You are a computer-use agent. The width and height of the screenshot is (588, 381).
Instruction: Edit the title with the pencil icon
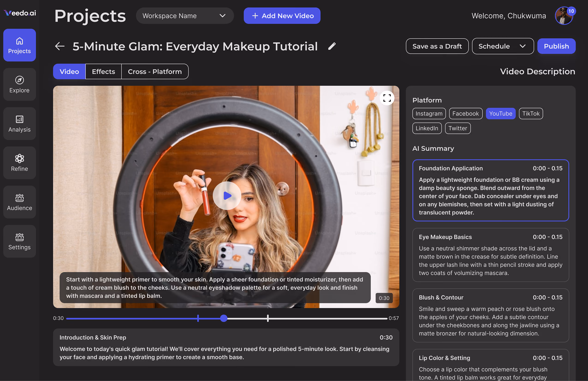point(332,46)
